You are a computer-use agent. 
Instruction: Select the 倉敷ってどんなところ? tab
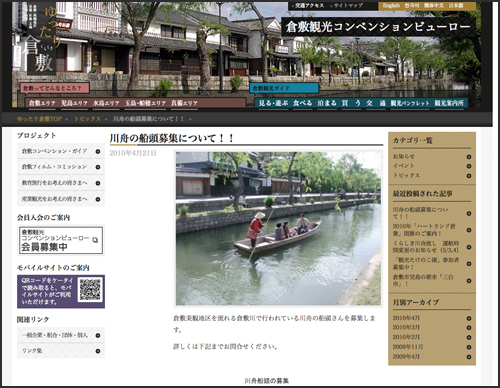(x=55, y=88)
